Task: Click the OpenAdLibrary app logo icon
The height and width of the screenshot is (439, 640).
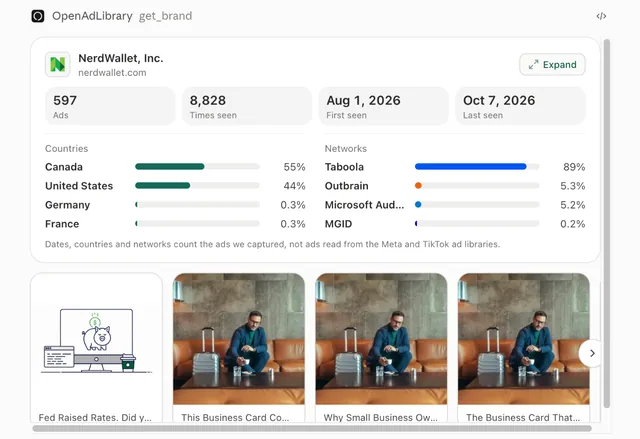Action: (38, 16)
